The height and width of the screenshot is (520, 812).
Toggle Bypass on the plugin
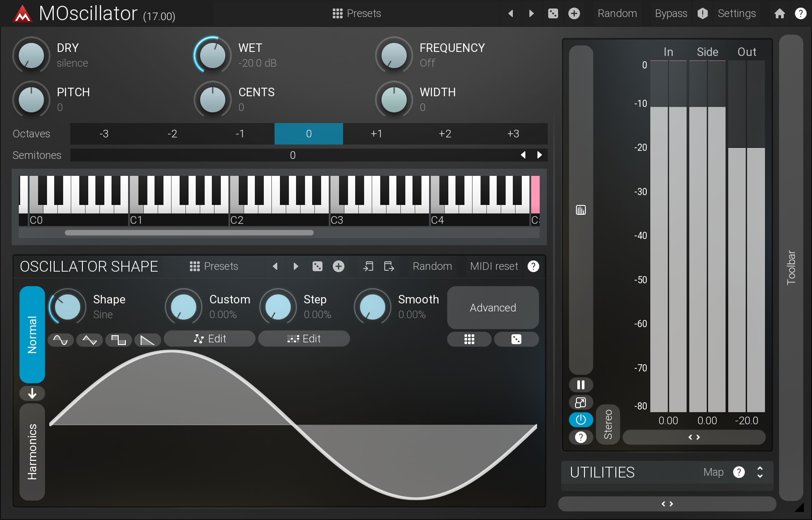click(670, 13)
